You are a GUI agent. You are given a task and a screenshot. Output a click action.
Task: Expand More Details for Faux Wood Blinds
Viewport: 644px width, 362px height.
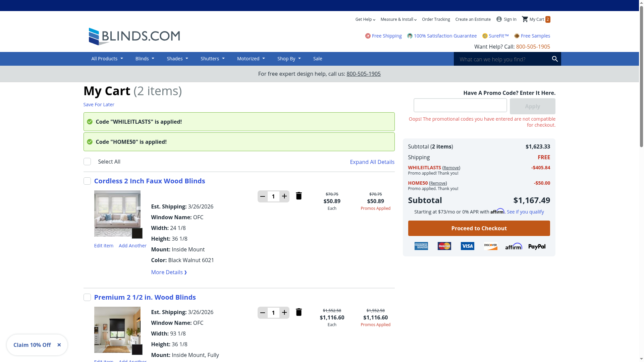point(169,272)
